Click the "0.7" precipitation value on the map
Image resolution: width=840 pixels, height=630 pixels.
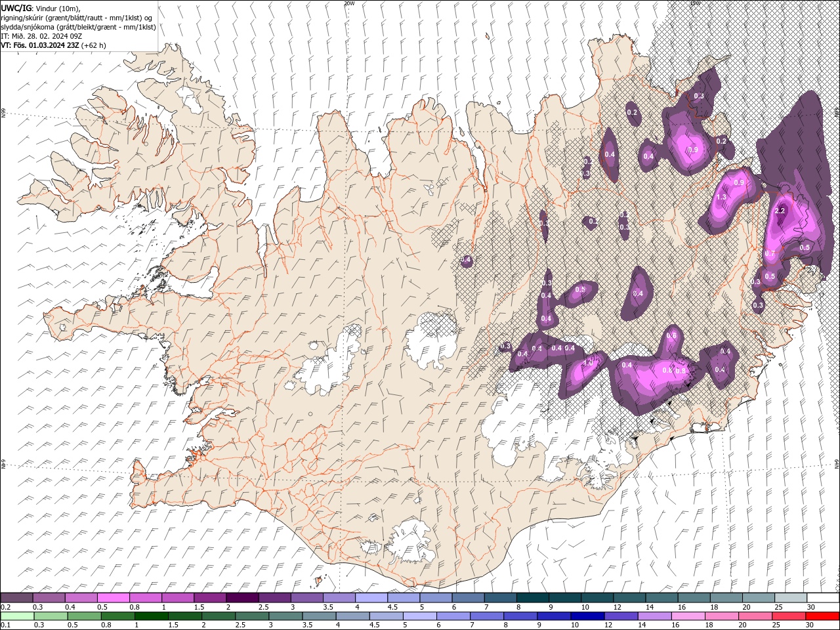[x=770, y=253]
